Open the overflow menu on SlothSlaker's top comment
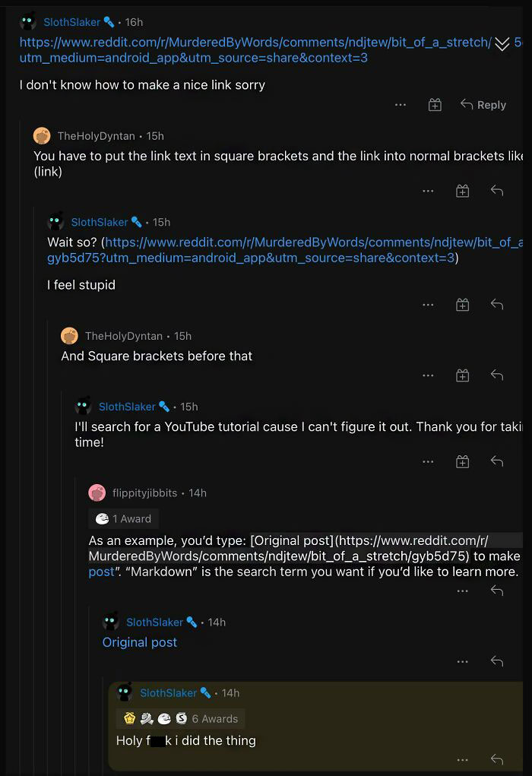The height and width of the screenshot is (776, 532). point(401,105)
